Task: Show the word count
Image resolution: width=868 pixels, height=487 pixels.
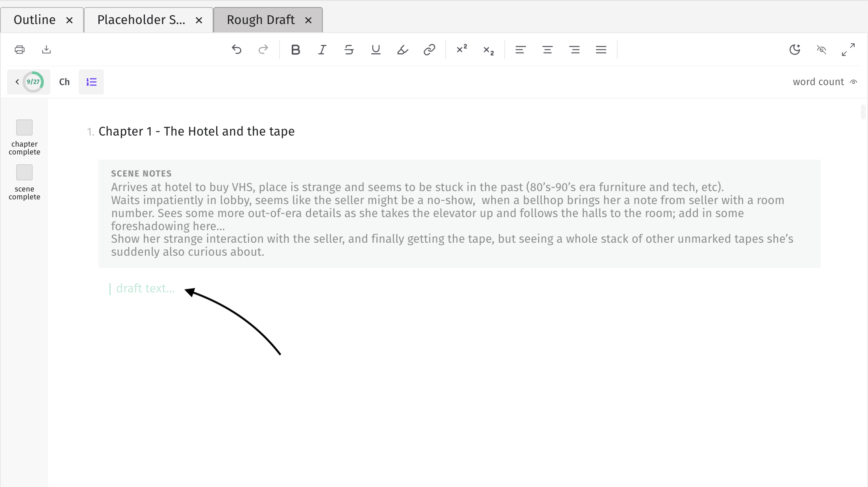Action: pos(825,82)
